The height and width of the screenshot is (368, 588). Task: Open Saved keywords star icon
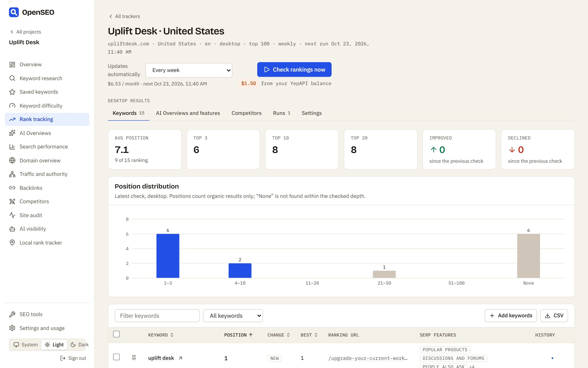pos(12,92)
